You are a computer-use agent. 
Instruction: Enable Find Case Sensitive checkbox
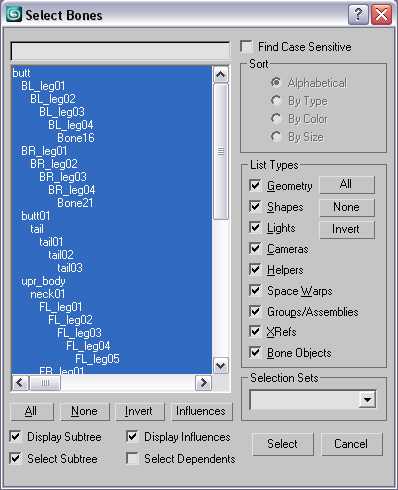pyautogui.click(x=247, y=47)
